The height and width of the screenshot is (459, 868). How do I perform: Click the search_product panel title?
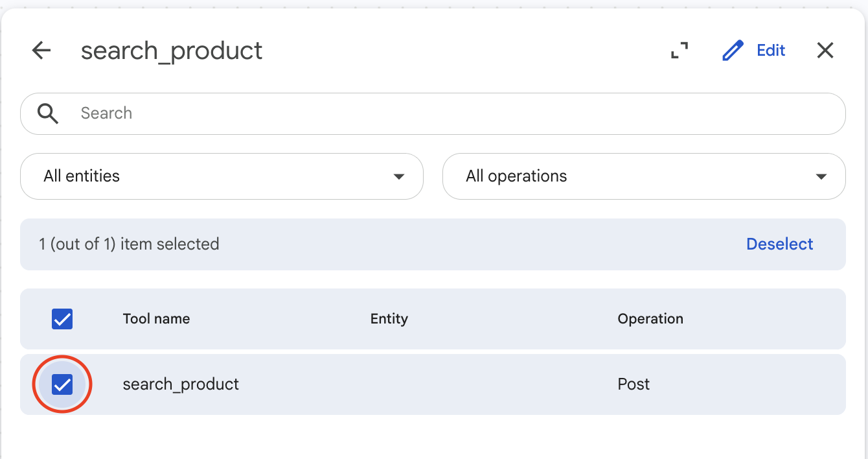172,51
